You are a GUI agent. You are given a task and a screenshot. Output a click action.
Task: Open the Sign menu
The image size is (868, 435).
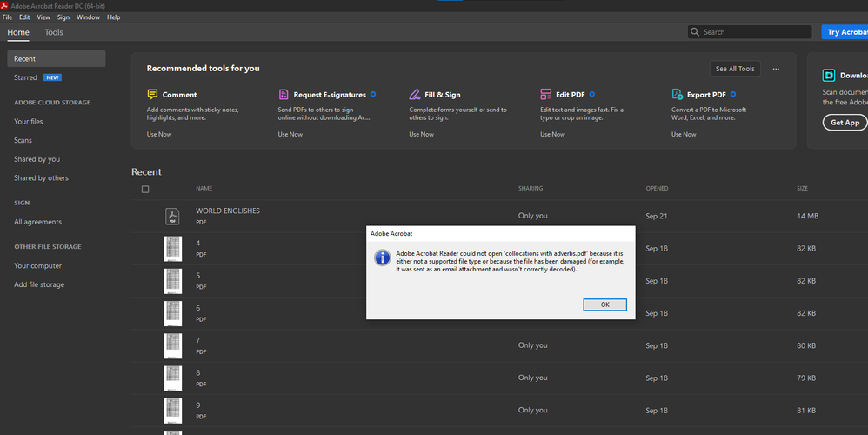(x=63, y=17)
